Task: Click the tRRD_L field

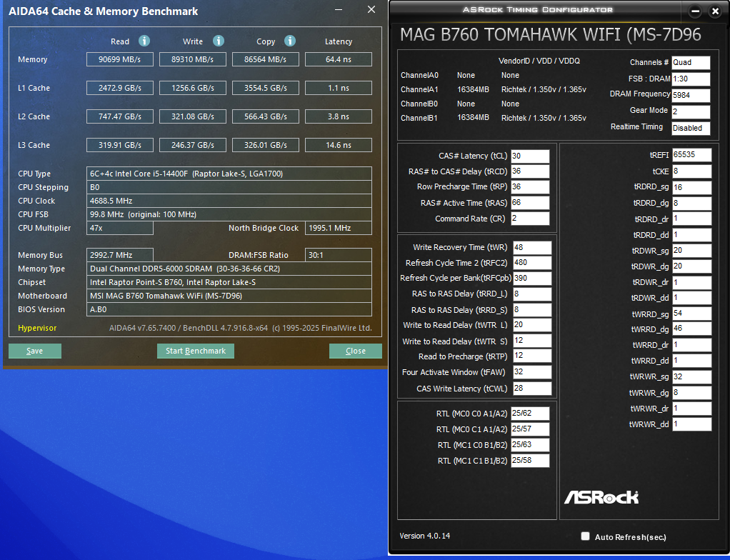Action: pyautogui.click(x=532, y=294)
